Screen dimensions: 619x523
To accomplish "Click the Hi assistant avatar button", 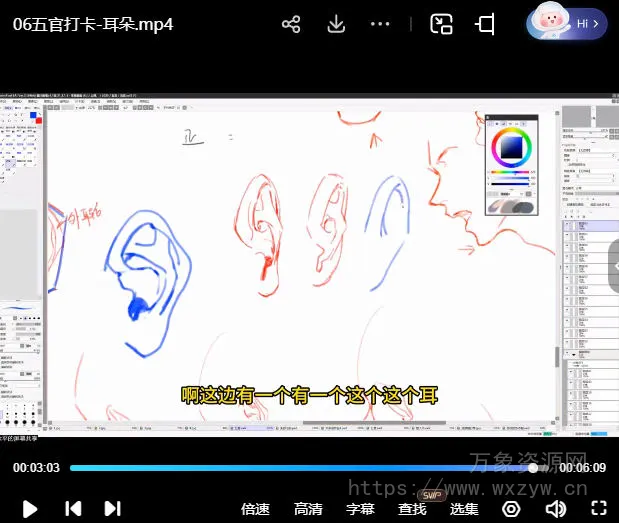I will point(567,22).
